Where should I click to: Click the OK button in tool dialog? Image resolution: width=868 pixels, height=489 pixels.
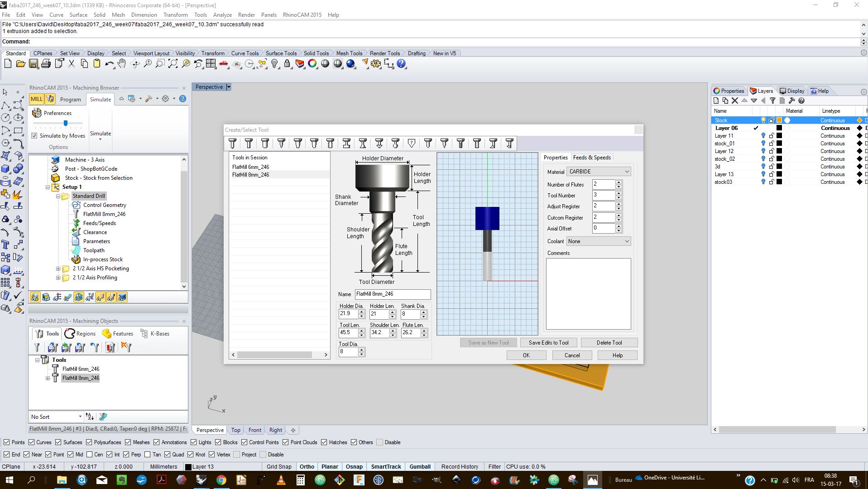click(x=526, y=355)
